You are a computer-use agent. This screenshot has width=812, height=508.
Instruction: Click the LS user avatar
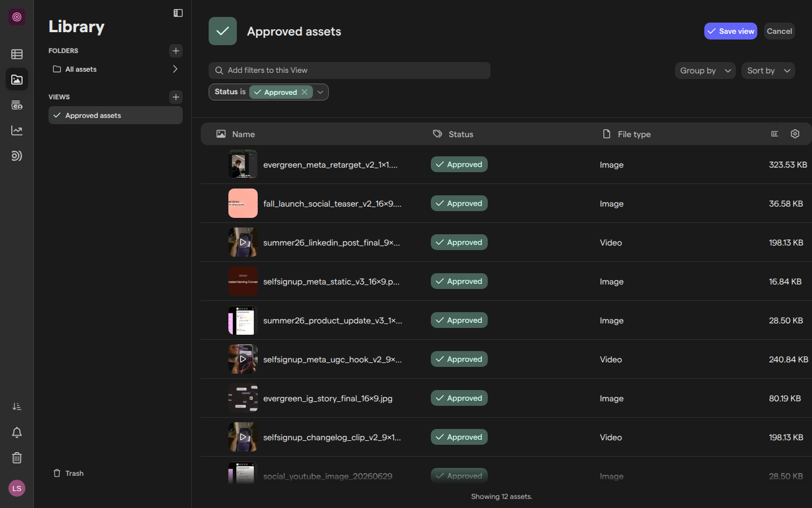[17, 488]
